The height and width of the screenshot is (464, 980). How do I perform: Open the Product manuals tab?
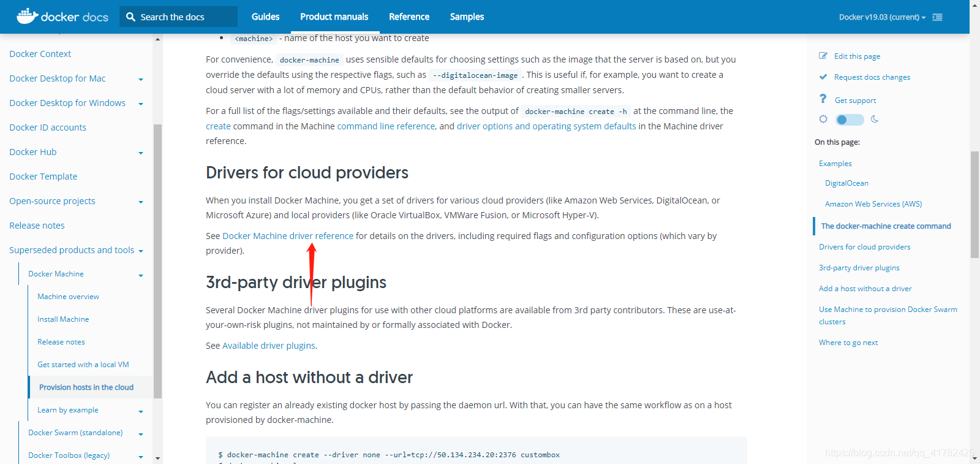pos(334,17)
